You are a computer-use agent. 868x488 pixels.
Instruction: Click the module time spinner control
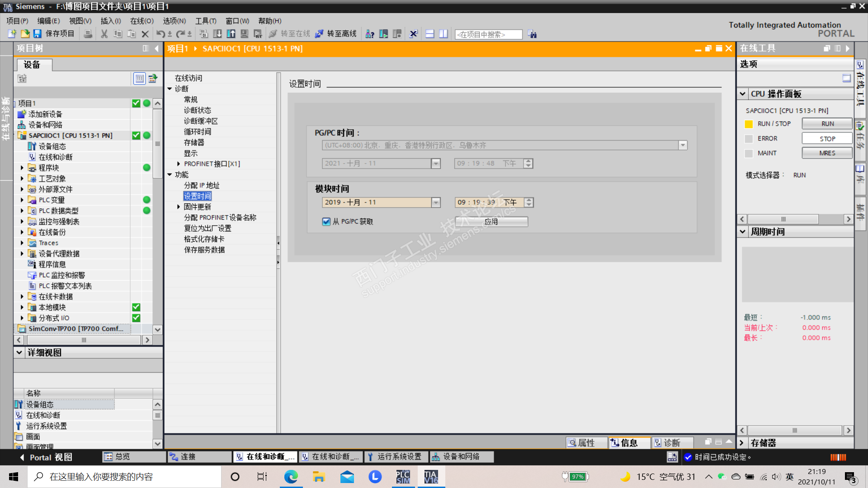pyautogui.click(x=528, y=202)
